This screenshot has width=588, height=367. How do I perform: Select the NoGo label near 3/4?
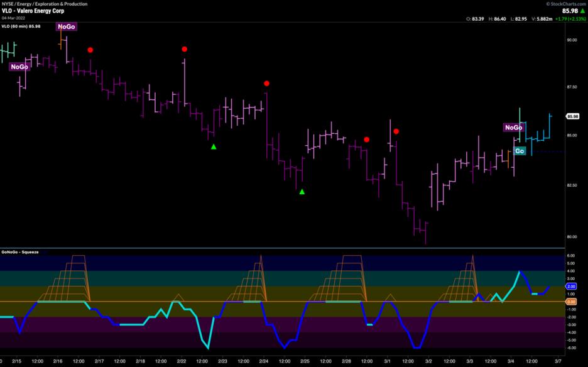click(x=513, y=128)
